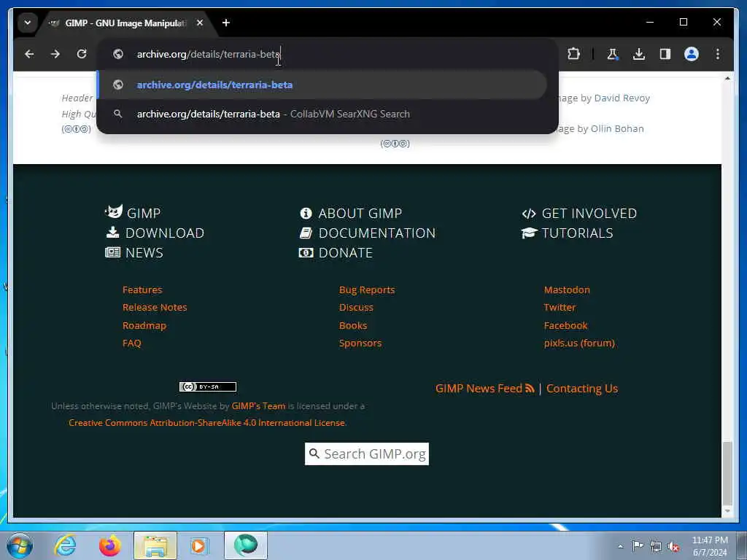
Task: Open the DONATE footer link
Action: click(x=345, y=252)
